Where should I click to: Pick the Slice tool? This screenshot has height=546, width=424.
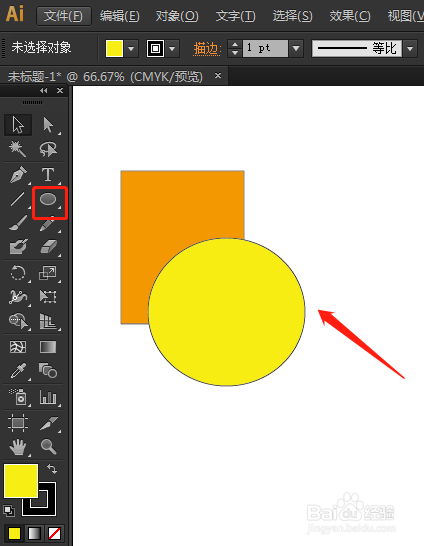coord(48,423)
